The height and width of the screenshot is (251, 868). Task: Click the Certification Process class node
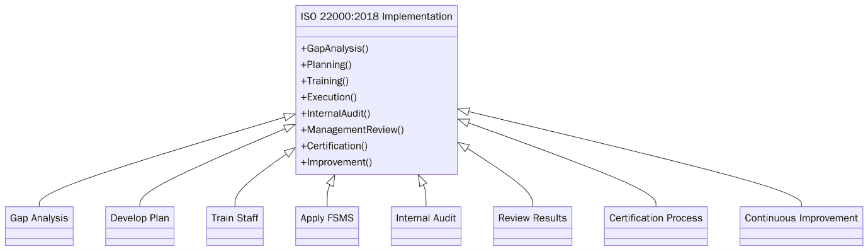tap(656, 226)
